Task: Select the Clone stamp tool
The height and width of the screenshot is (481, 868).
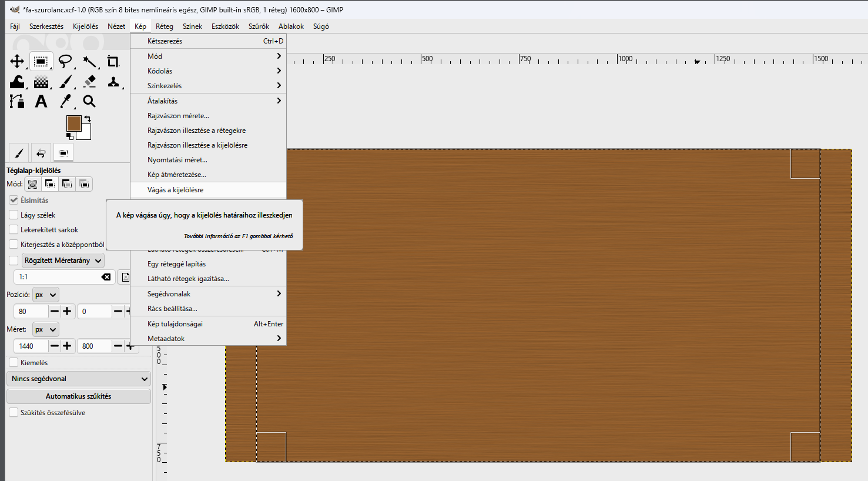Action: click(113, 82)
